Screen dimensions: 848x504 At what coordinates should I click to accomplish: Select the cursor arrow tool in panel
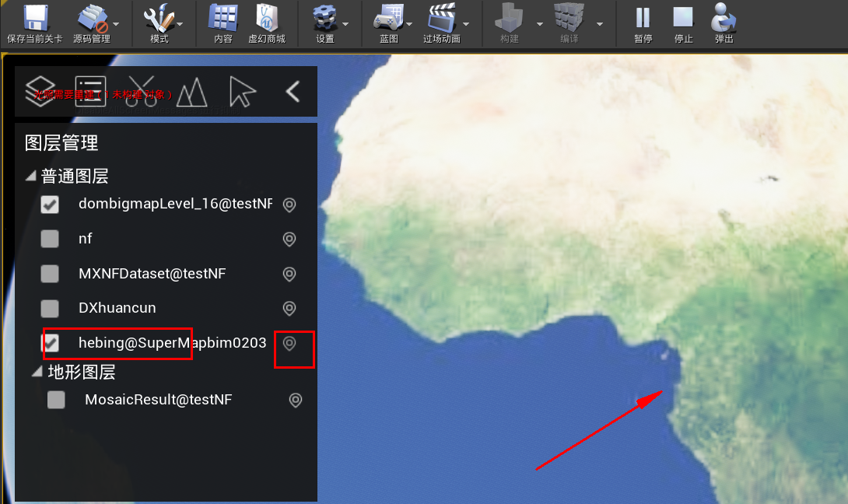(x=242, y=92)
